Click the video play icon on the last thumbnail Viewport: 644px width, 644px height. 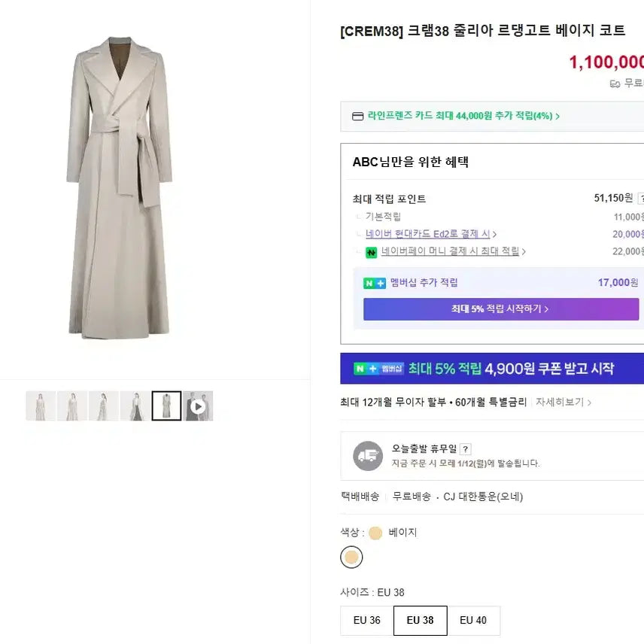[198, 406]
